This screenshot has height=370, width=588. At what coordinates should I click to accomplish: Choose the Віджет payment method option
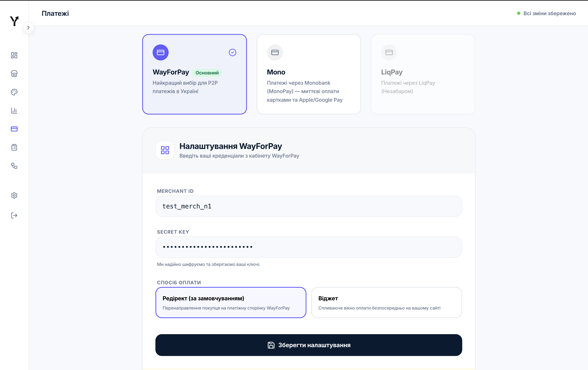pos(387,302)
